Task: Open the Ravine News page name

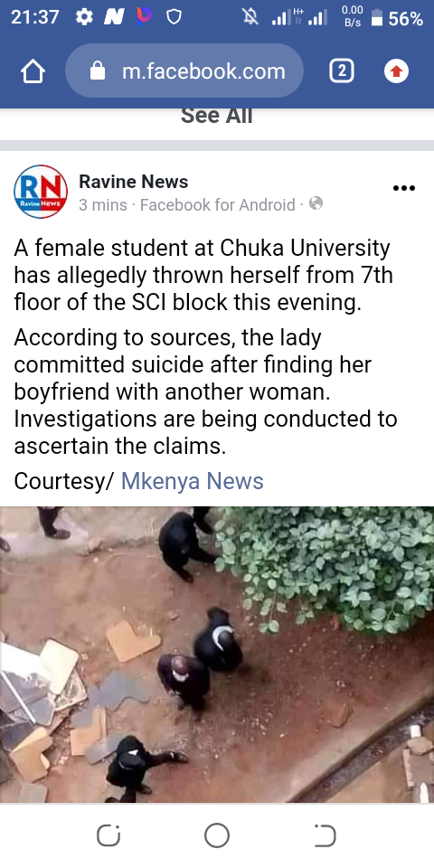Action: pos(134,181)
